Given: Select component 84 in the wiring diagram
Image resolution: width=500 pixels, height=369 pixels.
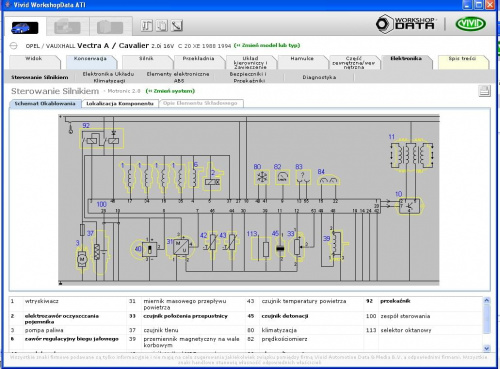Looking at the screenshot, I should coord(328,181).
